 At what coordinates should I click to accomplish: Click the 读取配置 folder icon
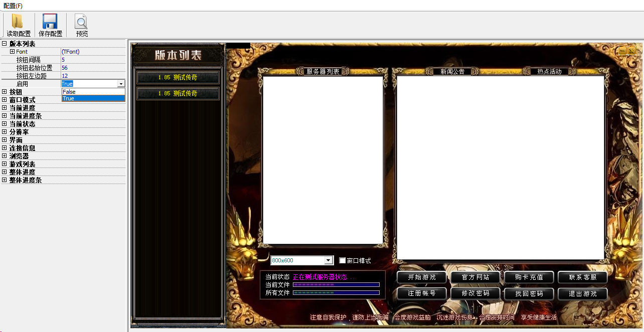tap(18, 22)
